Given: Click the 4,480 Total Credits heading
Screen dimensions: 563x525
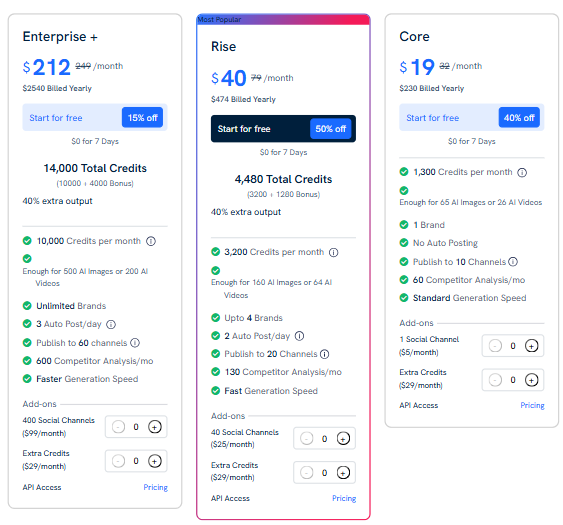Looking at the screenshot, I should pos(283,180).
